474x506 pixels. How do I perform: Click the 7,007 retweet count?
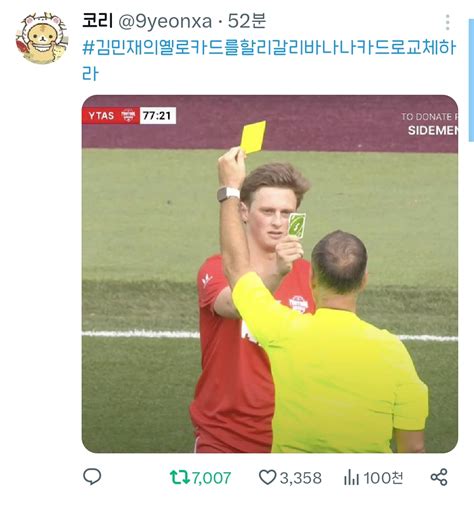point(211,478)
